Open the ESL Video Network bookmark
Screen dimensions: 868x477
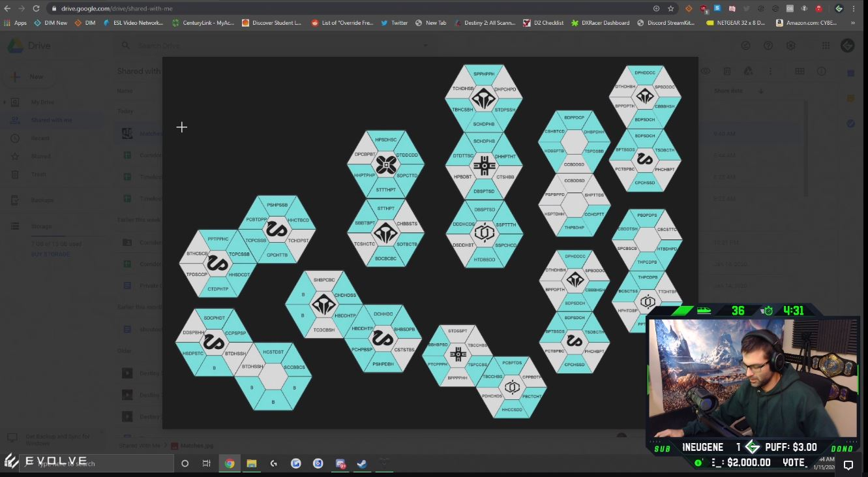[134, 23]
